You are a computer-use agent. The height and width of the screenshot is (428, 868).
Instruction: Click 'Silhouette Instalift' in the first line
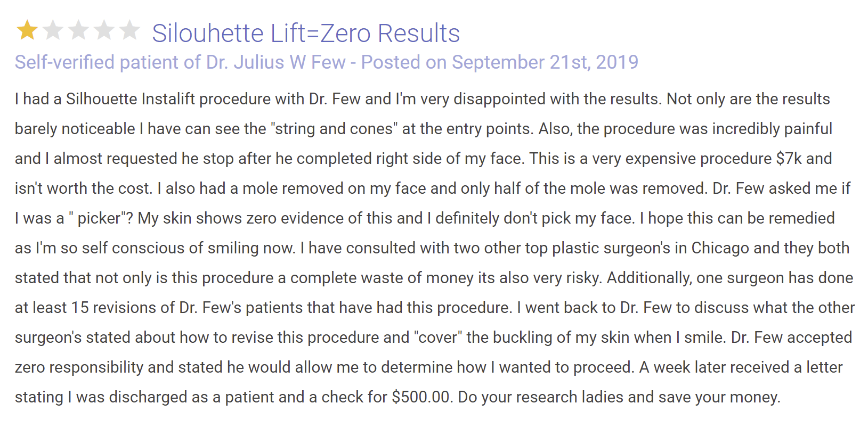(131, 99)
